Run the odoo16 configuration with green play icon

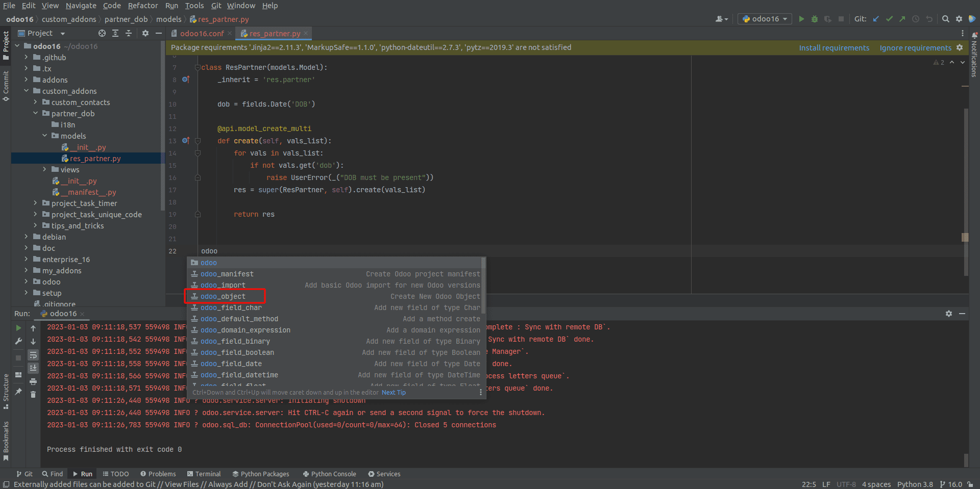pos(801,19)
